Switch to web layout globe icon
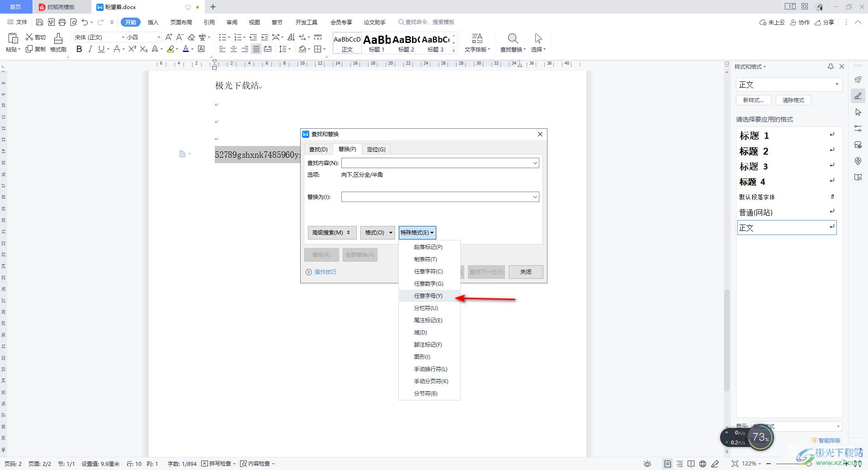Viewport: 868px width, 470px height. click(x=703, y=464)
